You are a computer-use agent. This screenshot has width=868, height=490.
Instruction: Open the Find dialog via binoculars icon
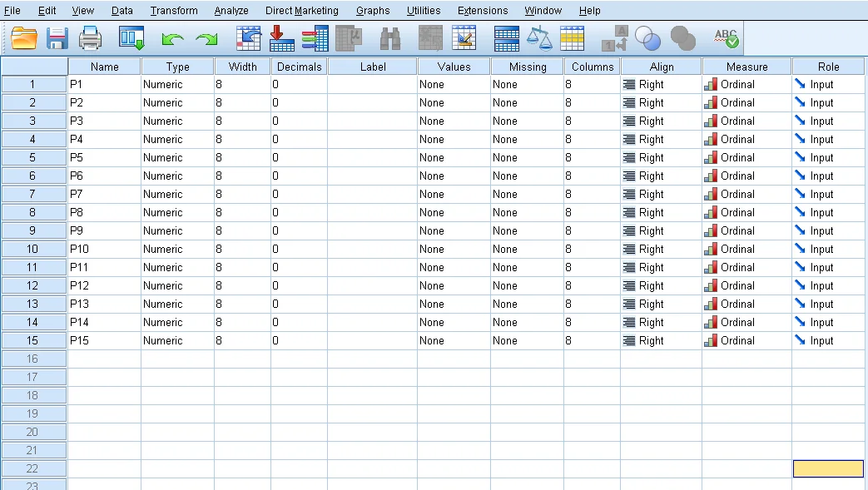pyautogui.click(x=390, y=37)
